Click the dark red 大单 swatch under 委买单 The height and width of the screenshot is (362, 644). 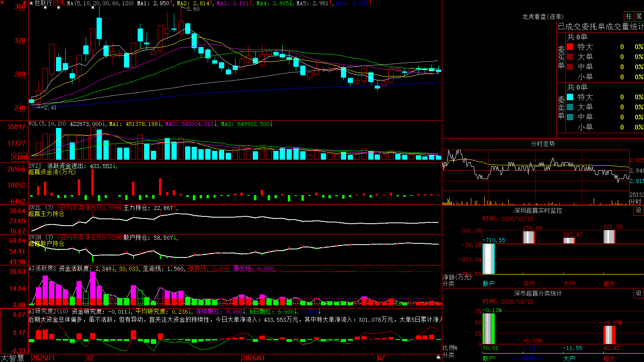coord(570,57)
